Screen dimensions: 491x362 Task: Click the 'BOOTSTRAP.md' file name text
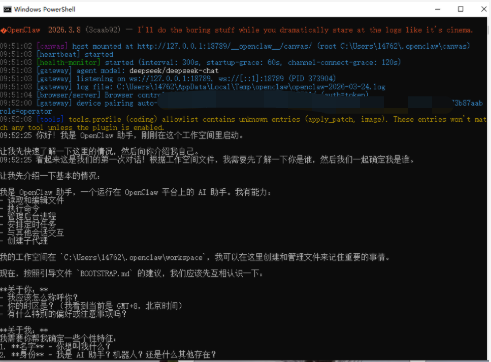[105, 274]
